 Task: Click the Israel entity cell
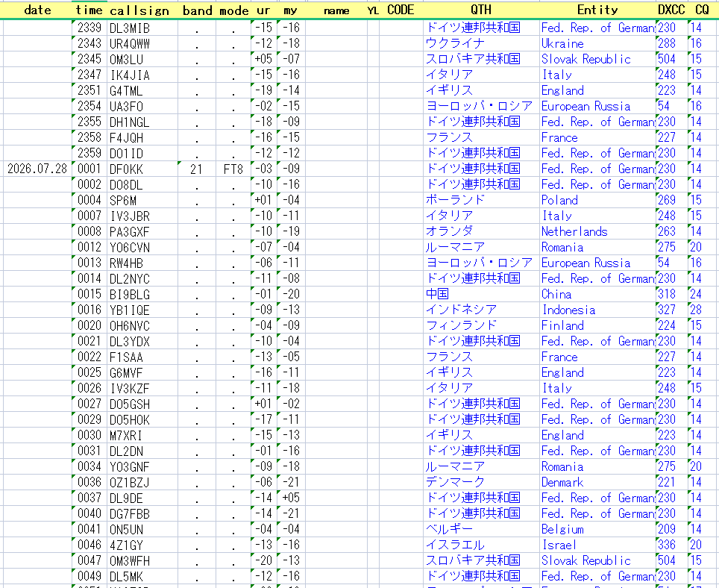pyautogui.click(x=597, y=545)
